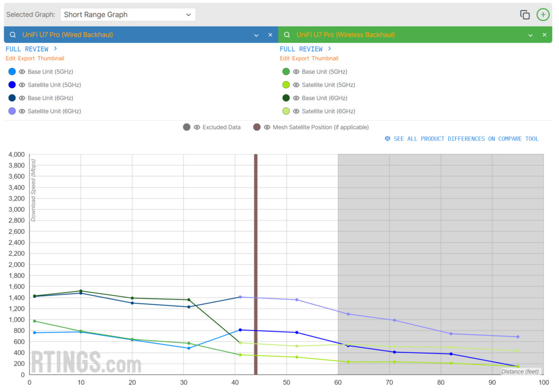Hide the Mesh Satellite Position marker

point(268,127)
